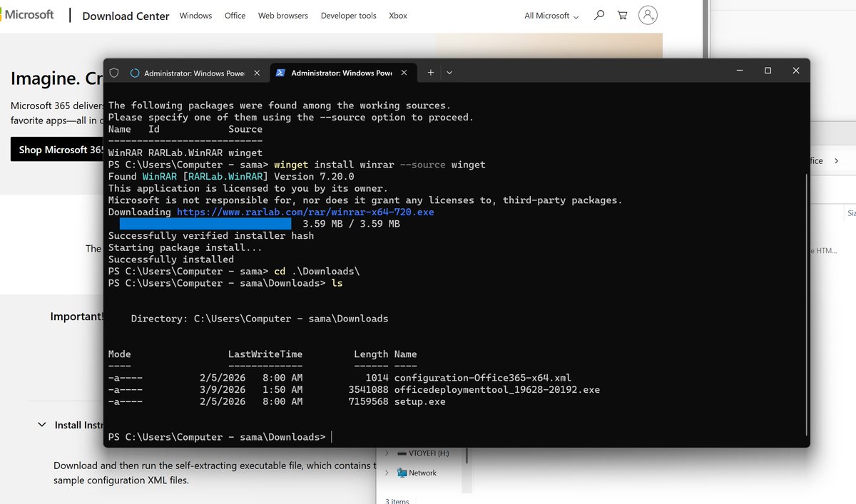Open the shopping cart icon
This screenshot has width=856, height=504.
622,15
